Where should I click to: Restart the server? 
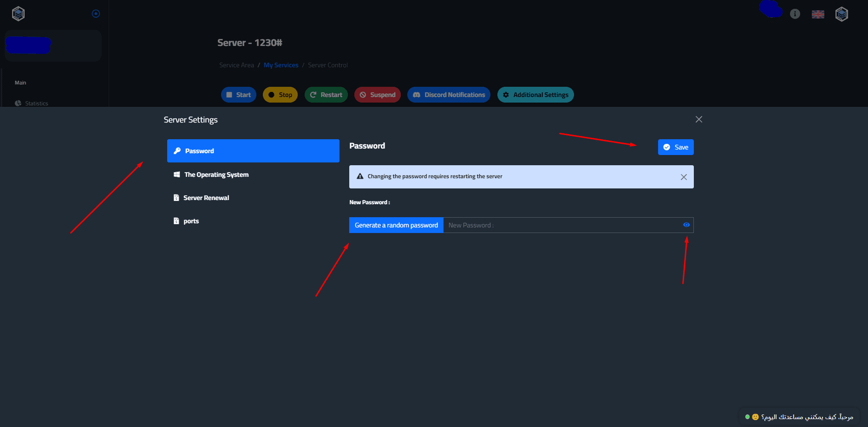point(326,95)
